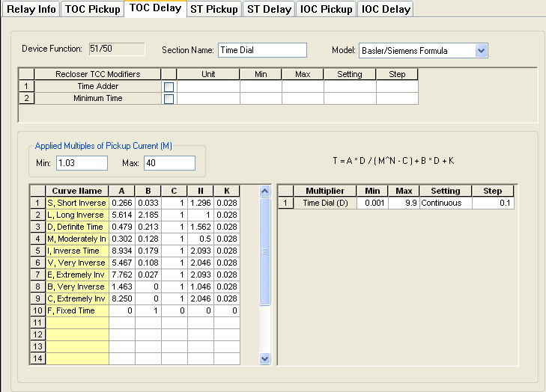Viewport: 546px width, 392px height.
Task: Open the TOC Pickup tab
Action: point(92,9)
